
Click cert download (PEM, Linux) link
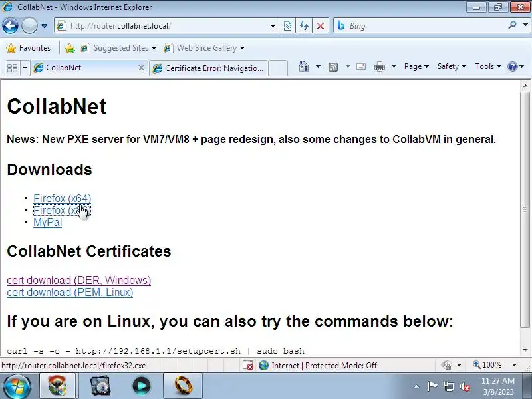[x=70, y=292]
